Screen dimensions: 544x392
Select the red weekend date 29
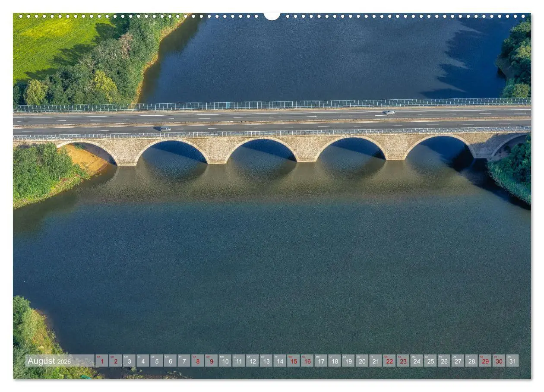485,362
